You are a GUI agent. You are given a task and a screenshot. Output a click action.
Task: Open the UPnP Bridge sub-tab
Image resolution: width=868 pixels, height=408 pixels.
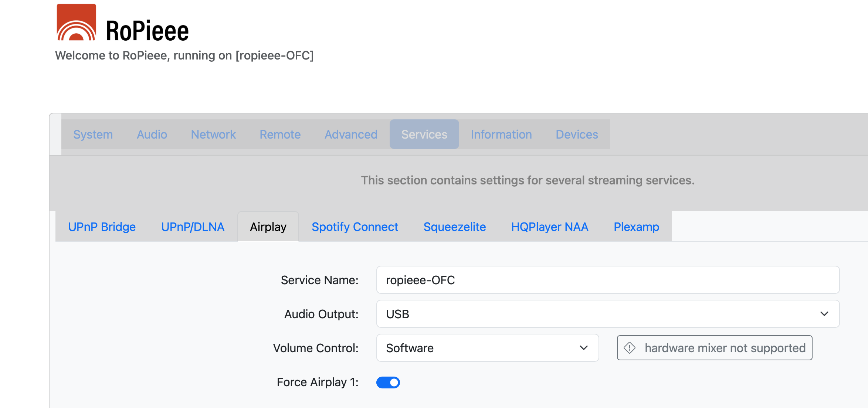coord(102,227)
